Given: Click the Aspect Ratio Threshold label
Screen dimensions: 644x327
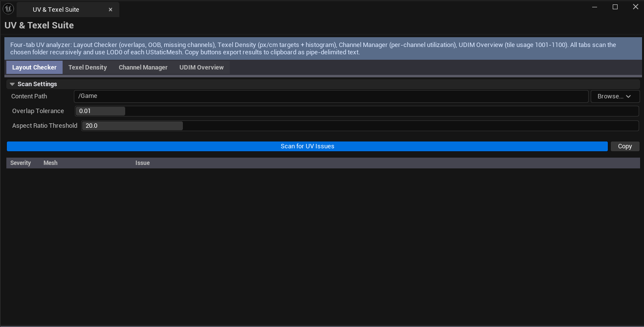Looking at the screenshot, I should pos(45,126).
